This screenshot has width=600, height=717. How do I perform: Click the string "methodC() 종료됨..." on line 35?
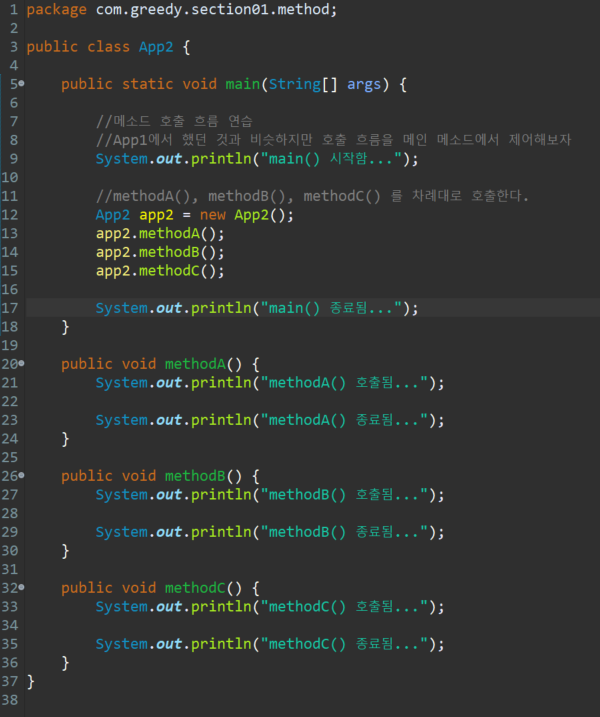[344, 644]
